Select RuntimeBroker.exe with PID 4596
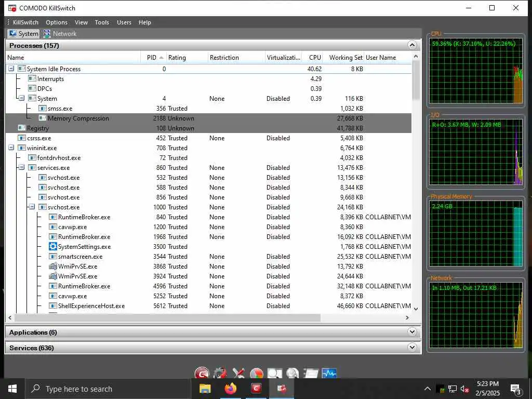Image resolution: width=532 pixels, height=399 pixels. (x=208, y=286)
